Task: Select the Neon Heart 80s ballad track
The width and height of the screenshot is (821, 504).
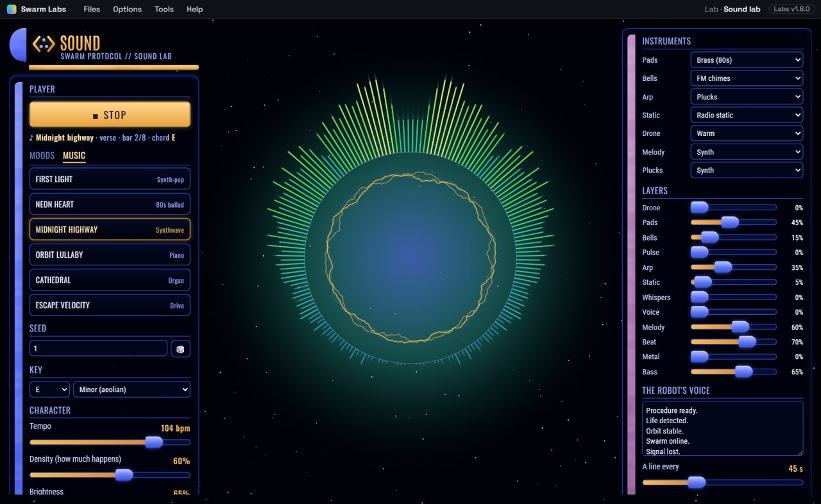Action: click(110, 205)
